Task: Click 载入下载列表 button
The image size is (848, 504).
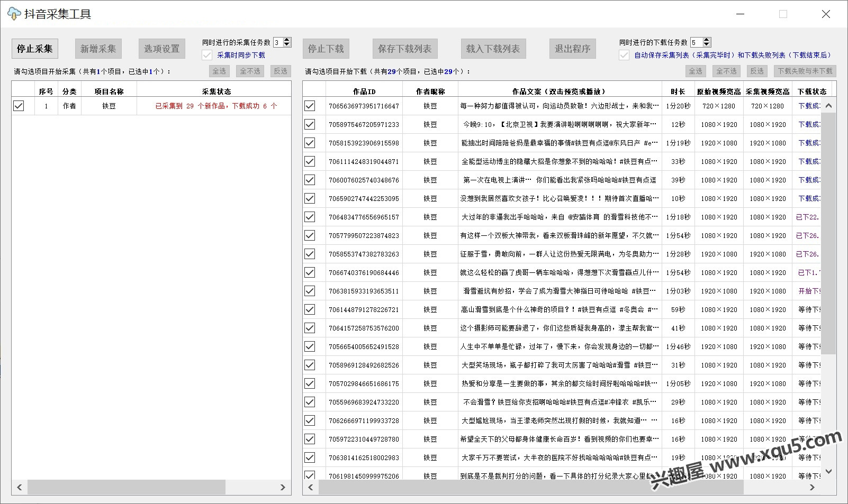Action: click(x=493, y=49)
